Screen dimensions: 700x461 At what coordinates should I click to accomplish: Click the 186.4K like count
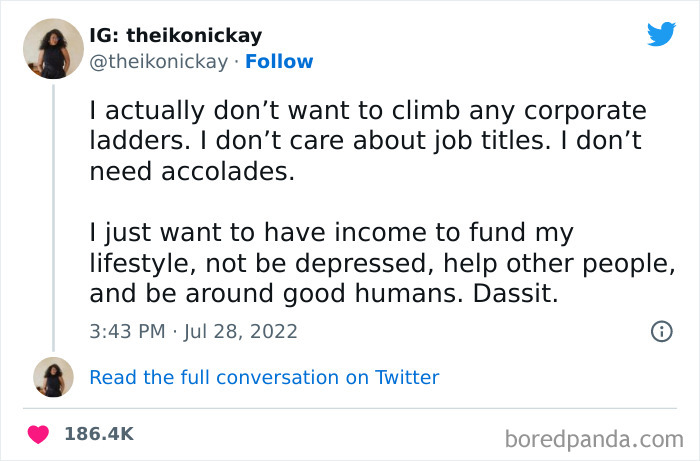coord(99,434)
